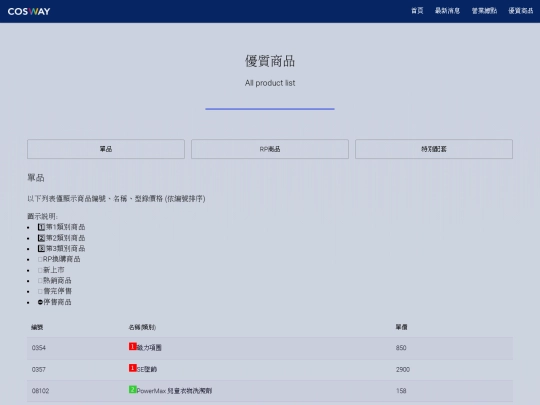
Task: Open the 營業據點 nav link
Action: point(484,11)
